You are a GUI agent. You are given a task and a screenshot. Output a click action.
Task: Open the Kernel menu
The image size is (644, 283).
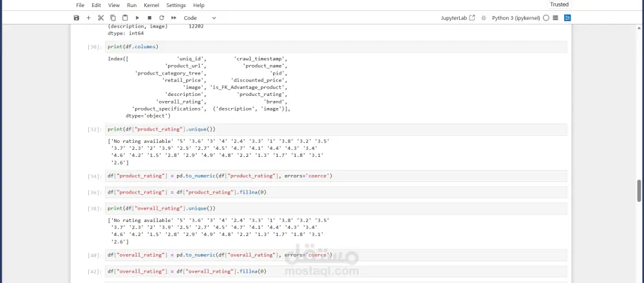[x=151, y=5]
